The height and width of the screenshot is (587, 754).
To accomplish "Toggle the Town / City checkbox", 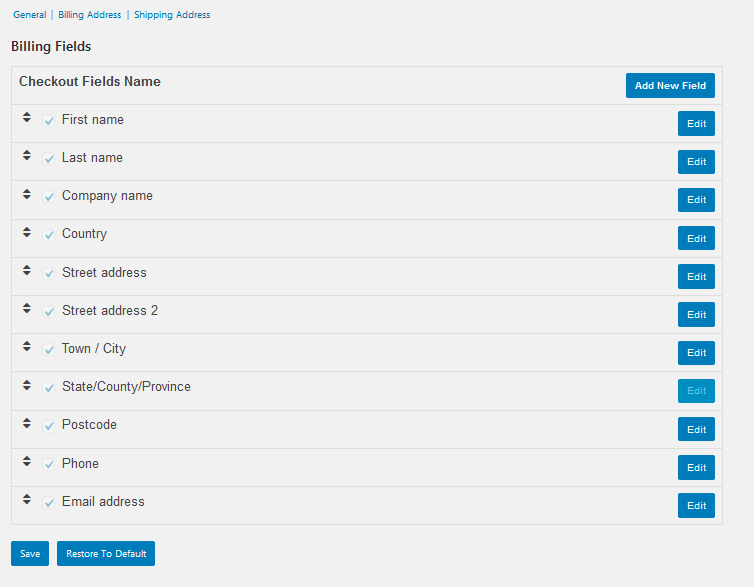I will pos(49,350).
